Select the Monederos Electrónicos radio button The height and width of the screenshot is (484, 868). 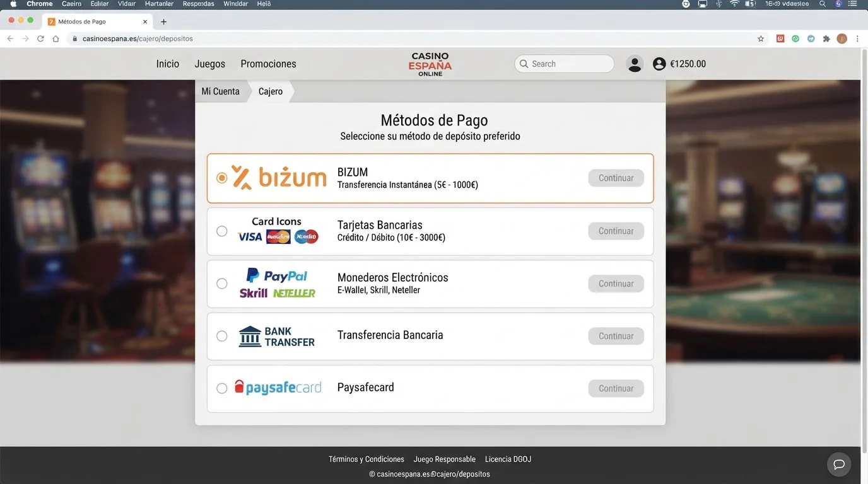tap(221, 284)
